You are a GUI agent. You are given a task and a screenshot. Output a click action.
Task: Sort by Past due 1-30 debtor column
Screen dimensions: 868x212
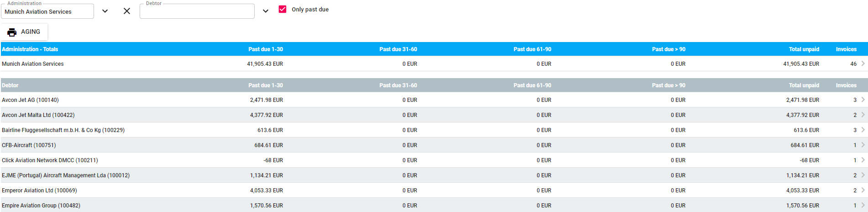click(x=266, y=85)
